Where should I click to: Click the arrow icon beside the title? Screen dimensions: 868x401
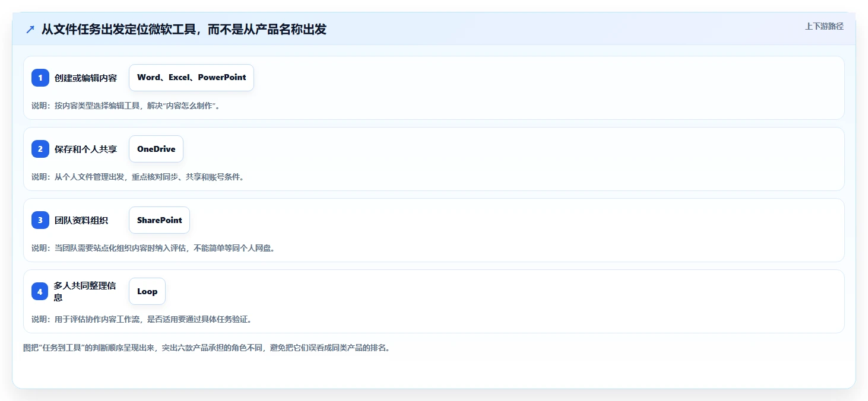tap(30, 30)
